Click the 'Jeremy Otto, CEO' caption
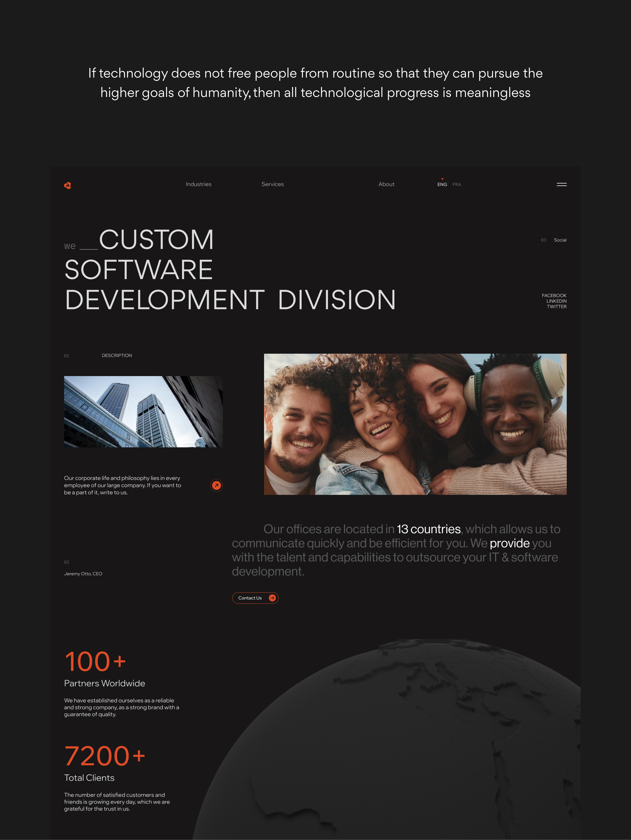Screen dimensions: 631x840 tap(83, 574)
